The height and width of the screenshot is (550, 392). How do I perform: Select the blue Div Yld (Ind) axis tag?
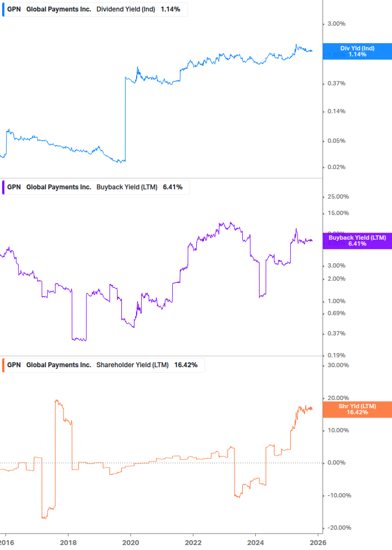pyautogui.click(x=357, y=51)
